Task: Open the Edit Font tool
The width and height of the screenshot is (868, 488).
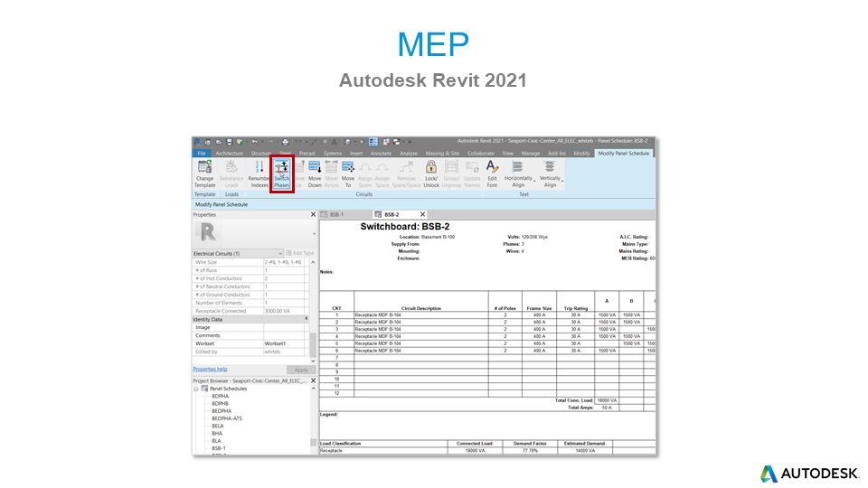Action: [492, 174]
